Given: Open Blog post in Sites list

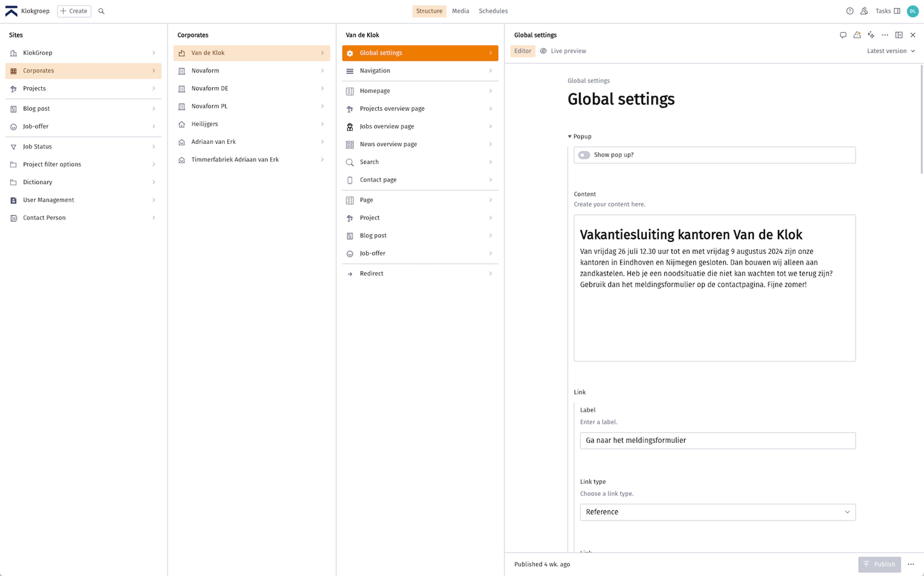Looking at the screenshot, I should (x=83, y=109).
